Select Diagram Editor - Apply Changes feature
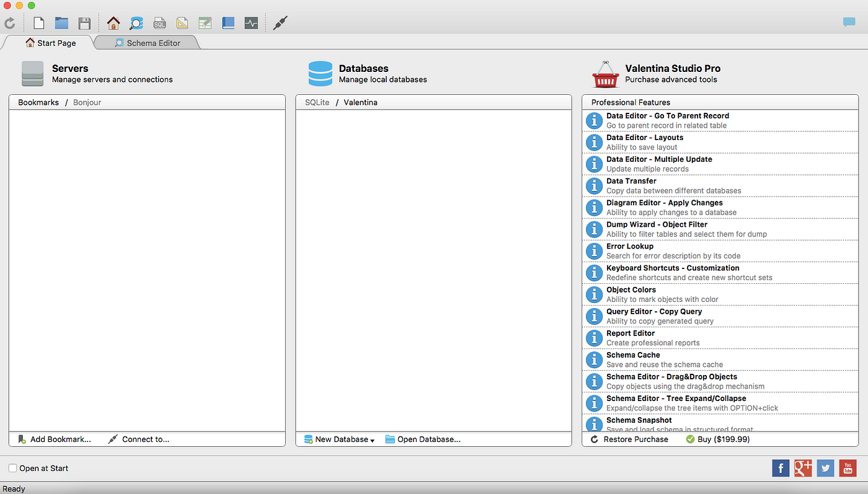The image size is (868, 494). coord(720,207)
